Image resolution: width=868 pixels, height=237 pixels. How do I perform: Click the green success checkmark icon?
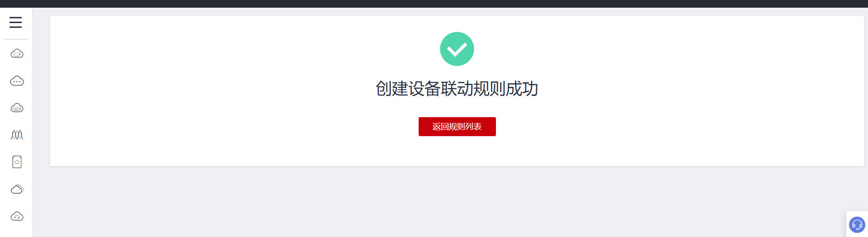[457, 49]
